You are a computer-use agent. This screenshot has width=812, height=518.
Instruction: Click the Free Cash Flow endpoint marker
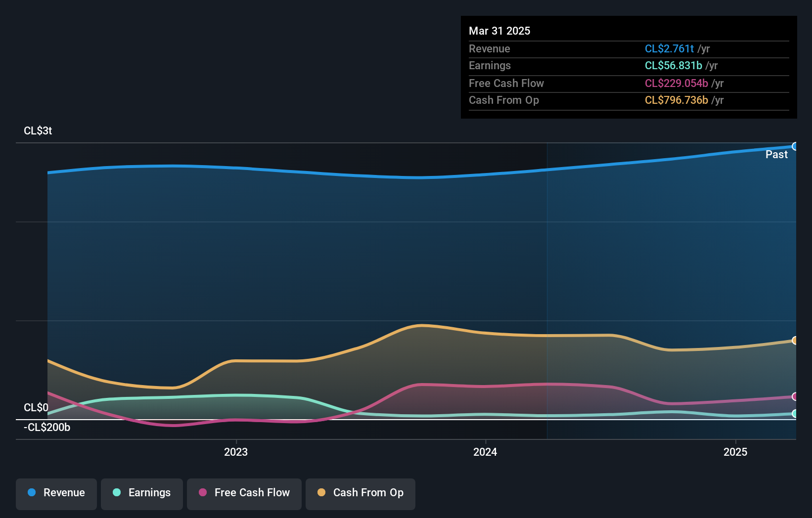[x=795, y=396]
